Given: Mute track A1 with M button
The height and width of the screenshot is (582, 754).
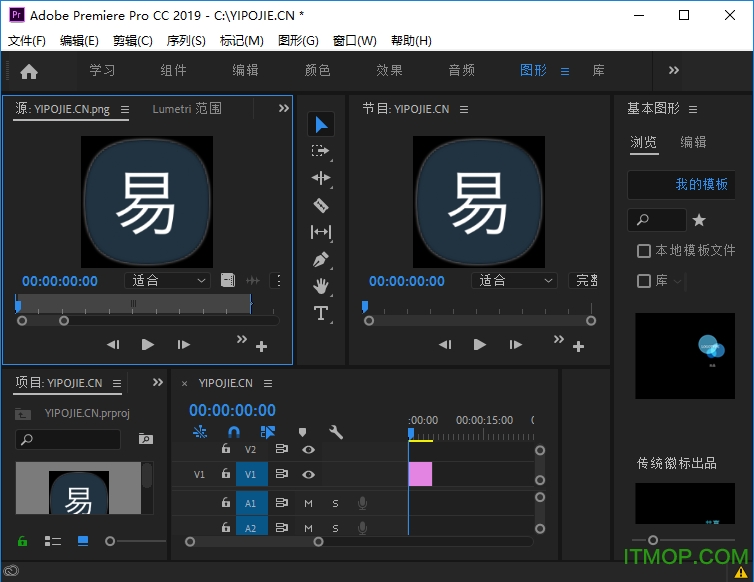Looking at the screenshot, I should [308, 503].
